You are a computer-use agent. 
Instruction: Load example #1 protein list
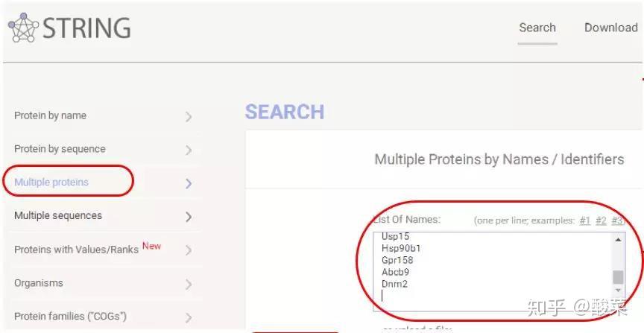[x=585, y=221]
